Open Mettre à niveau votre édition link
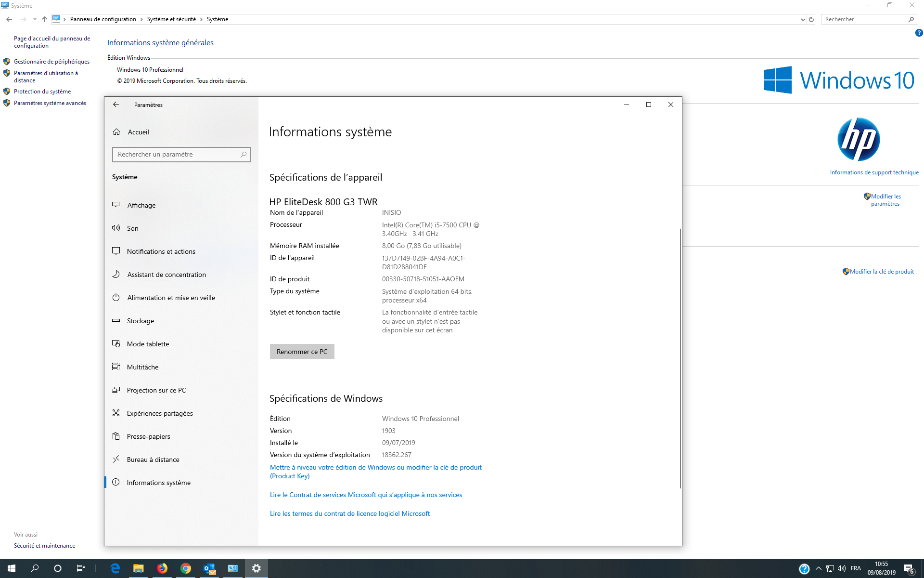924x578 pixels. 376,472
